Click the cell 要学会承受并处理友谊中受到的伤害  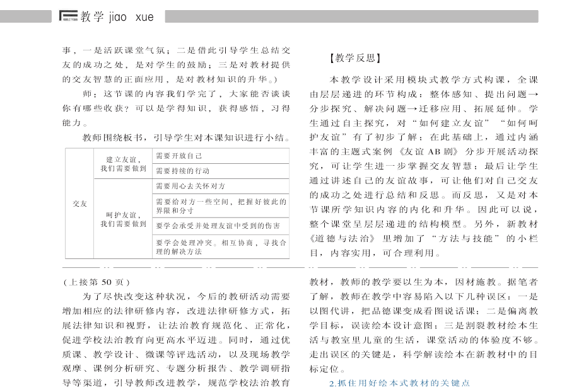point(221,226)
